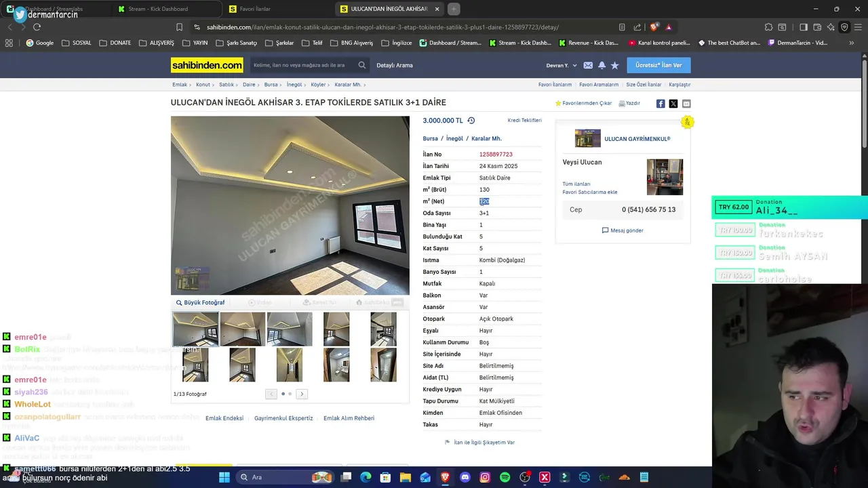868x488 pixels.
Task: Click the Windows Start button
Action: pos(224,477)
